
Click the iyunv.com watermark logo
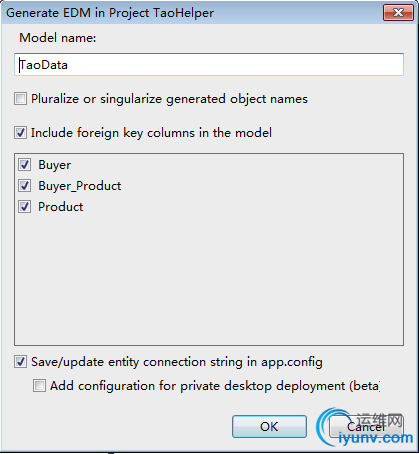[365, 427]
